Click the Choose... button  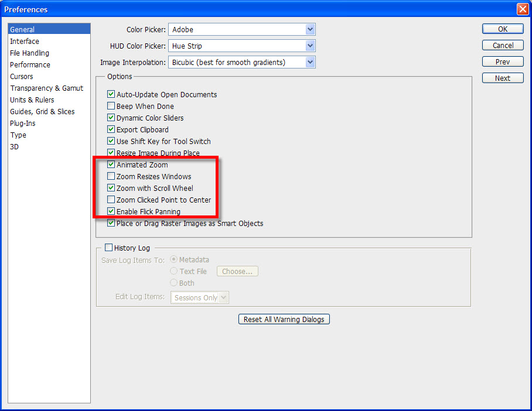point(237,271)
